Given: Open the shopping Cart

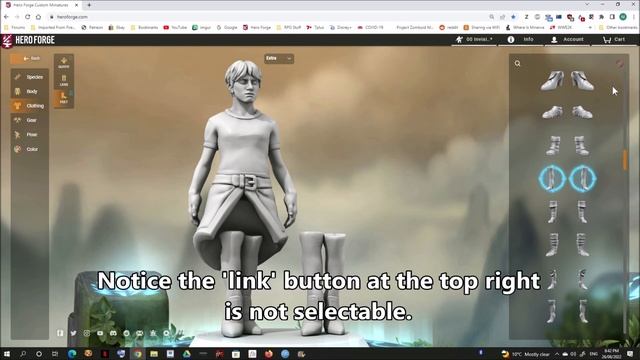Looking at the screenshot, I should pos(614,40).
